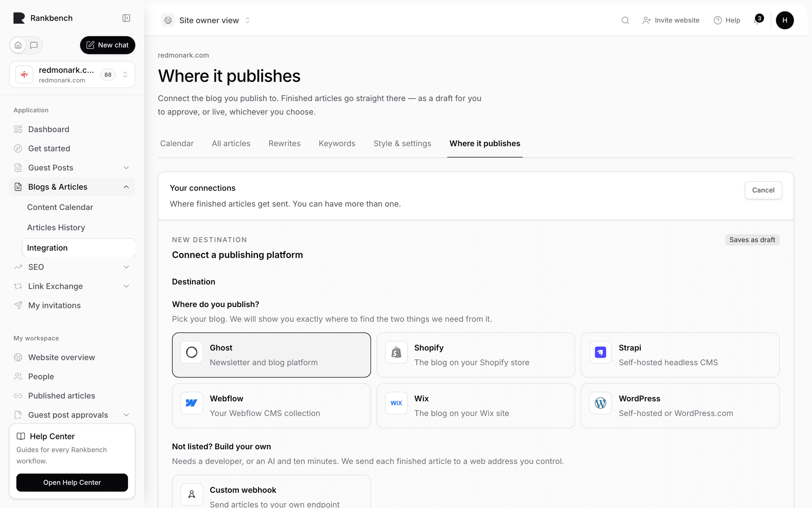Click Open Help Center button

coord(72,483)
